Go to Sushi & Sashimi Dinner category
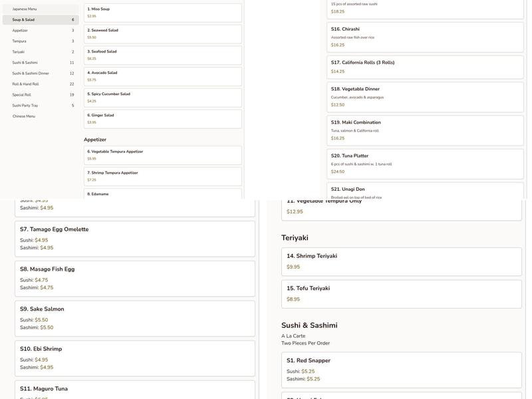532x399 pixels. pos(40,73)
